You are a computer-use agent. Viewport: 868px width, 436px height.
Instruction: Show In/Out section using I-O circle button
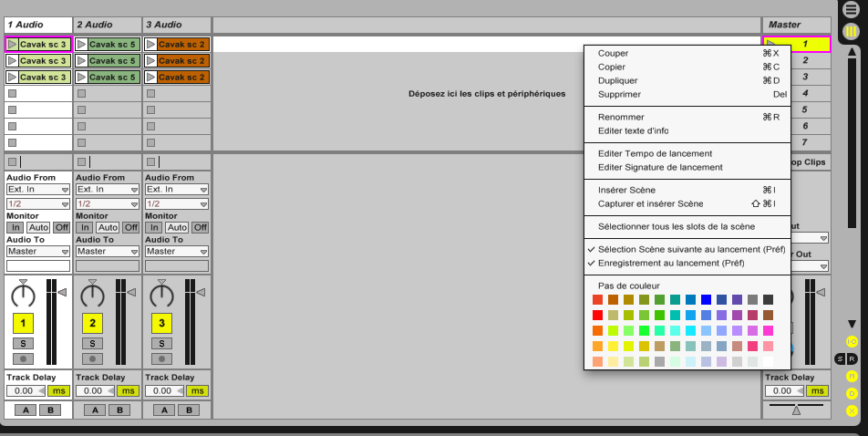pyautogui.click(x=852, y=340)
